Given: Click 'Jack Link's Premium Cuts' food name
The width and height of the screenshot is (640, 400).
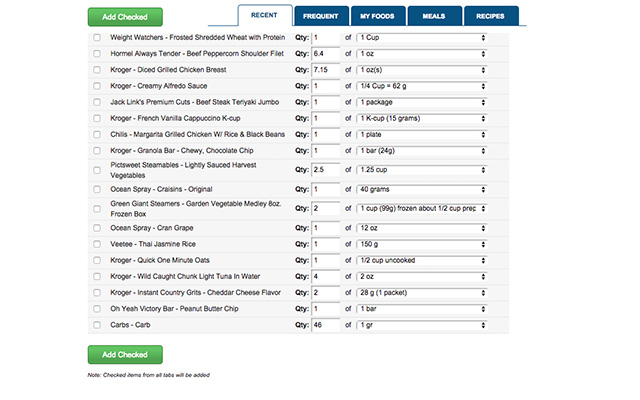Looking at the screenshot, I should click(195, 102).
